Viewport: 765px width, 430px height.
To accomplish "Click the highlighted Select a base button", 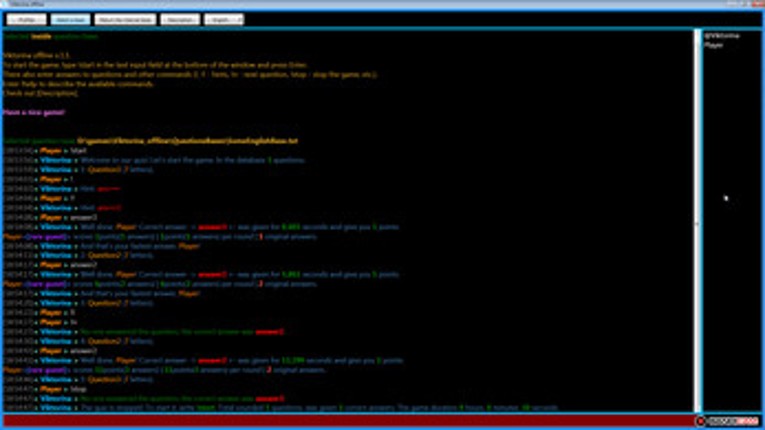I will coord(70,20).
